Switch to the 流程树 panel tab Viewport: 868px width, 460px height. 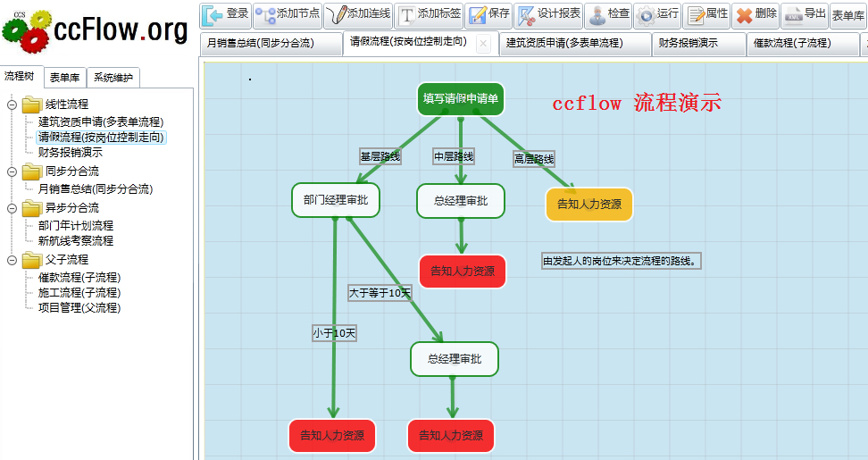pyautogui.click(x=20, y=77)
